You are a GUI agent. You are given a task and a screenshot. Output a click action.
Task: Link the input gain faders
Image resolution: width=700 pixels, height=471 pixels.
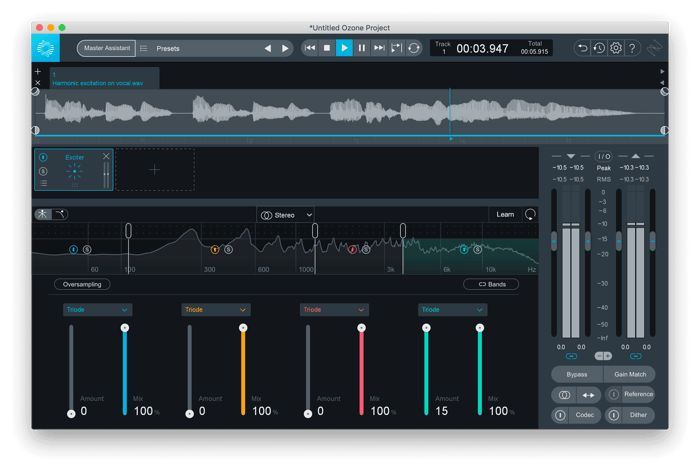[571, 356]
